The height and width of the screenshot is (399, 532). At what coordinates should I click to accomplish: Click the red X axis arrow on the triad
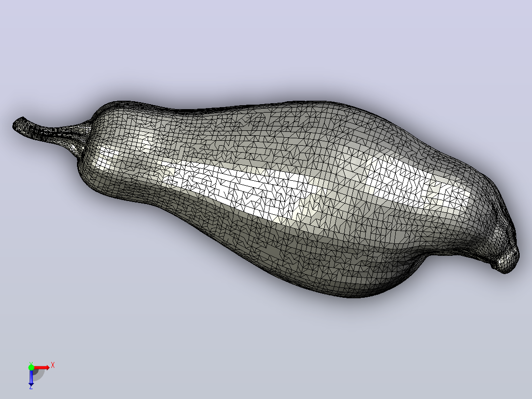coord(42,367)
